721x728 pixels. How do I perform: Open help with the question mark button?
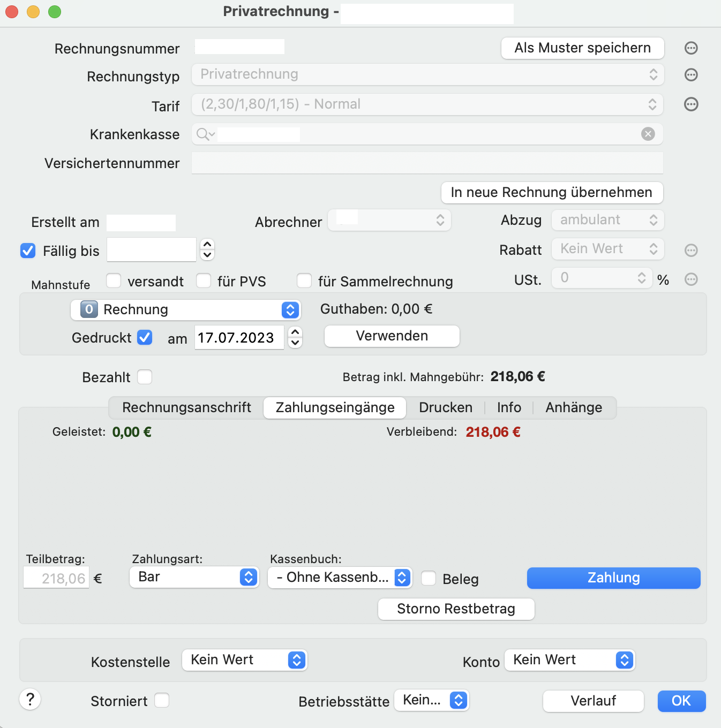coord(30,699)
